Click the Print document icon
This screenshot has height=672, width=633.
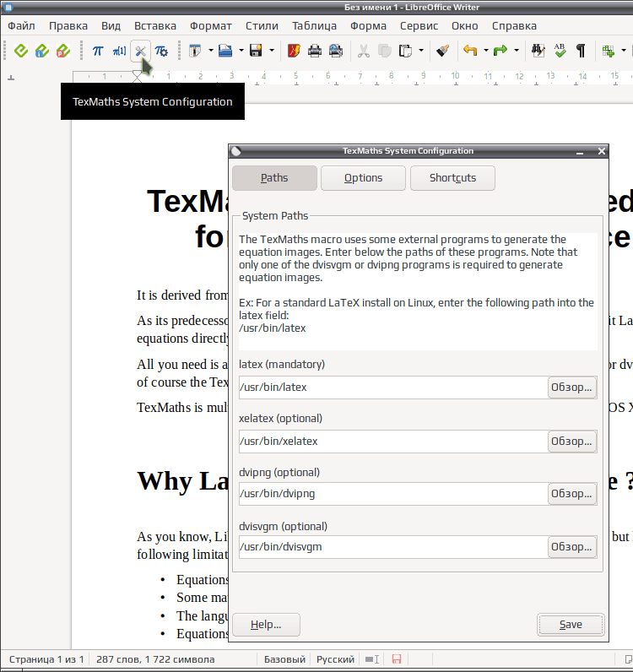[315, 51]
